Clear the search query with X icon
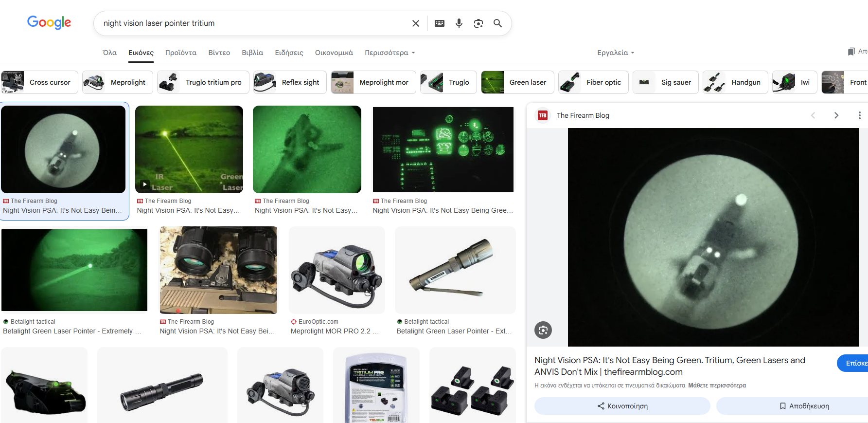This screenshot has height=423, width=868. (416, 23)
